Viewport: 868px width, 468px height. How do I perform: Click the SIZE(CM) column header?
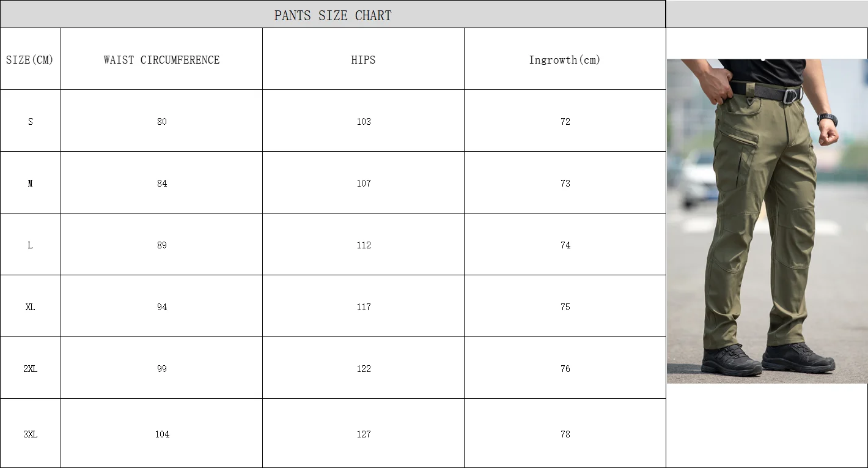click(30, 60)
